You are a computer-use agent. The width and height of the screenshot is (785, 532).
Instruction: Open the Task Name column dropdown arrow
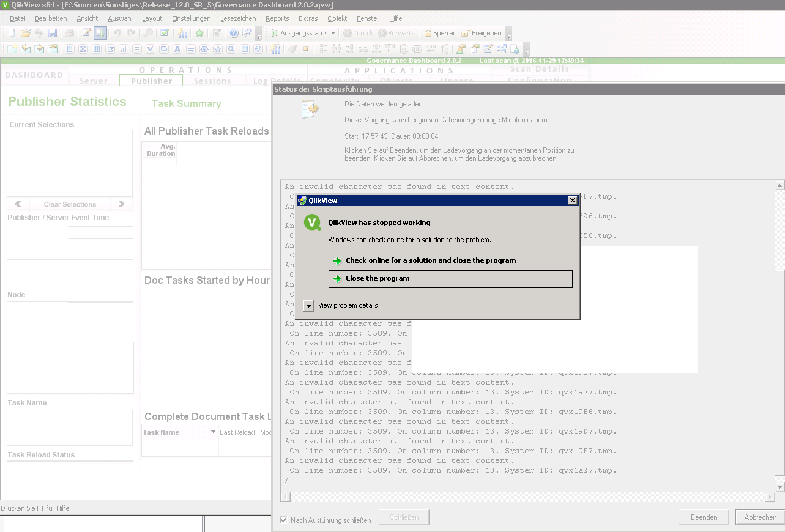click(x=214, y=432)
